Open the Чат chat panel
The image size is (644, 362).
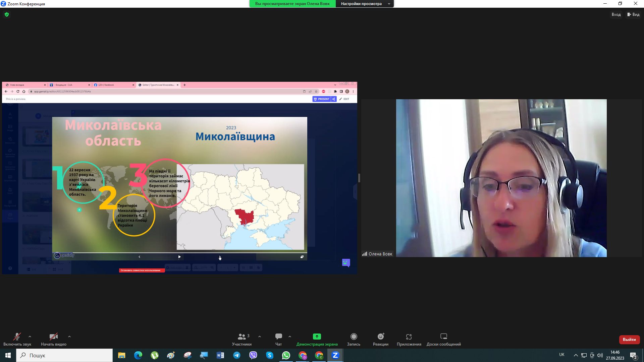(278, 339)
